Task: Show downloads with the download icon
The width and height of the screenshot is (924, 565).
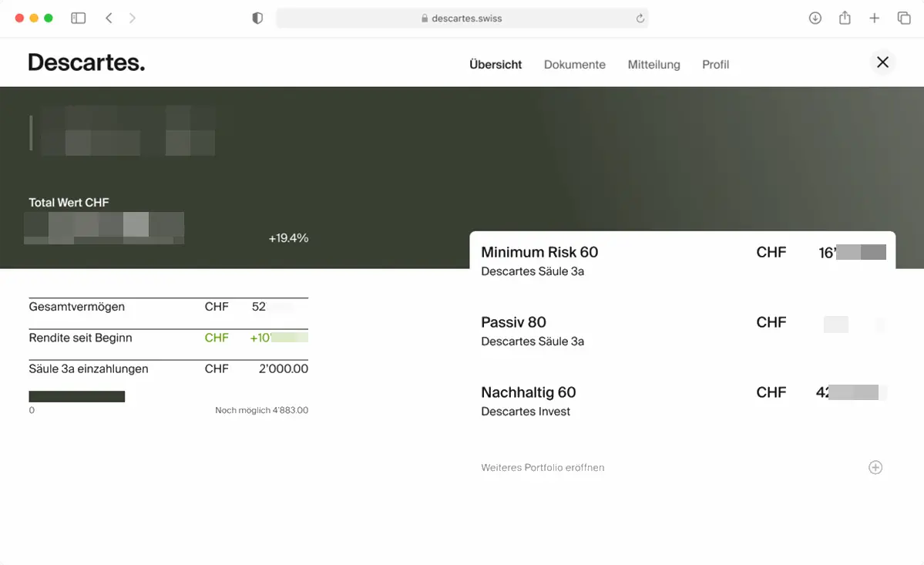Action: pyautogui.click(x=815, y=18)
